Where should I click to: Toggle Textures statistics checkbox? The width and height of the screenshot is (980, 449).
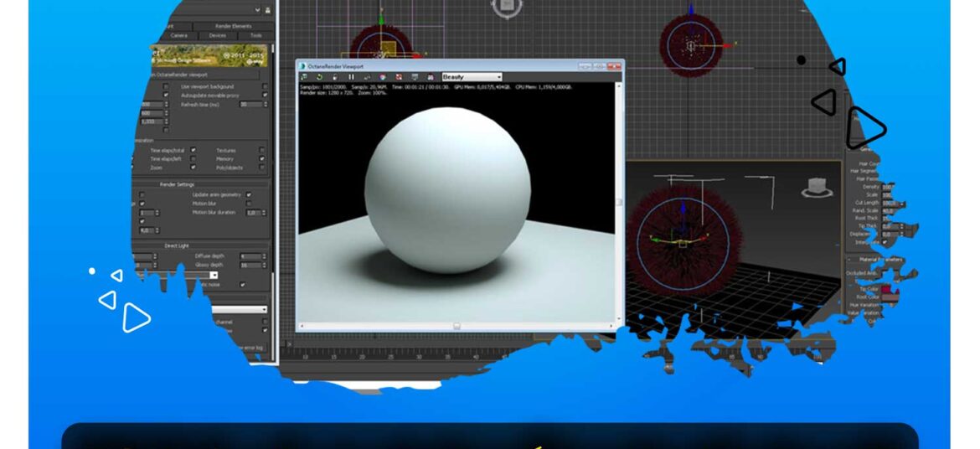(261, 150)
